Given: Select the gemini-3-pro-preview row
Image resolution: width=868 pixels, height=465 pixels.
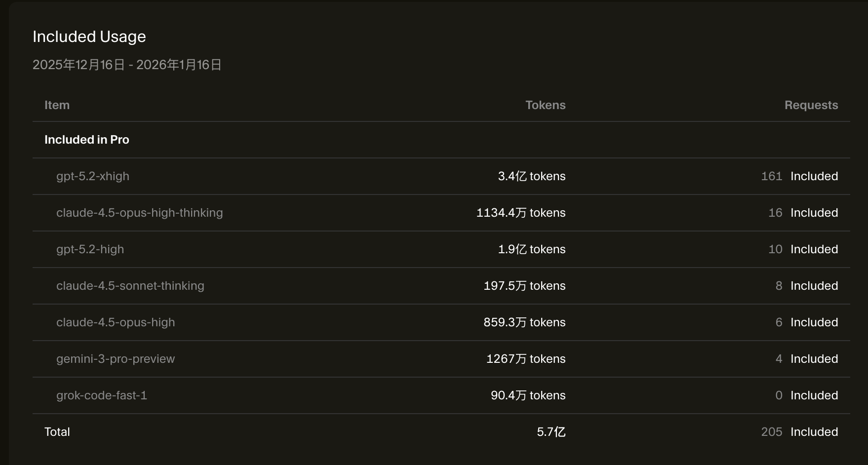Looking at the screenshot, I should [441, 359].
